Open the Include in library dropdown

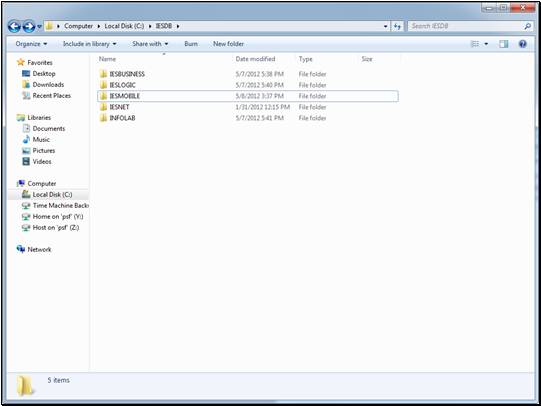point(90,44)
